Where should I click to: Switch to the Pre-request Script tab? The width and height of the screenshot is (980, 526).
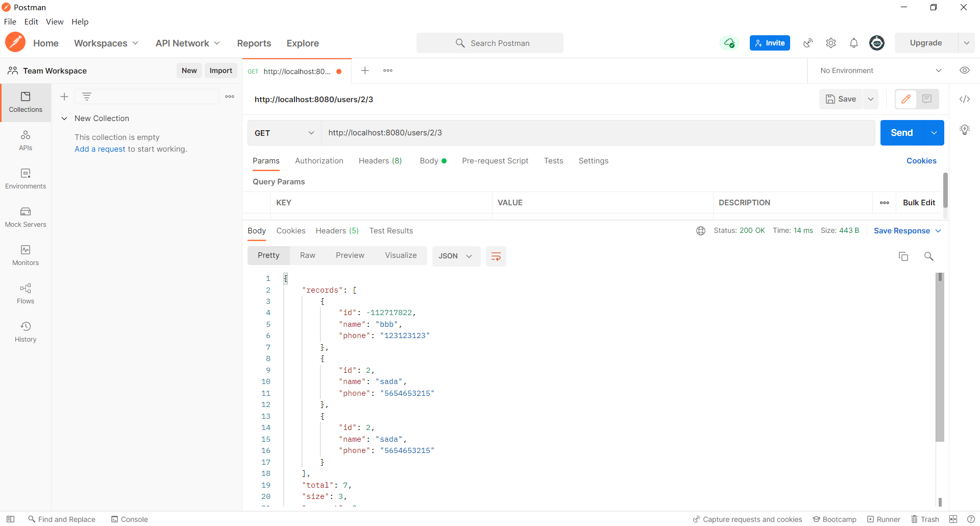click(x=495, y=161)
